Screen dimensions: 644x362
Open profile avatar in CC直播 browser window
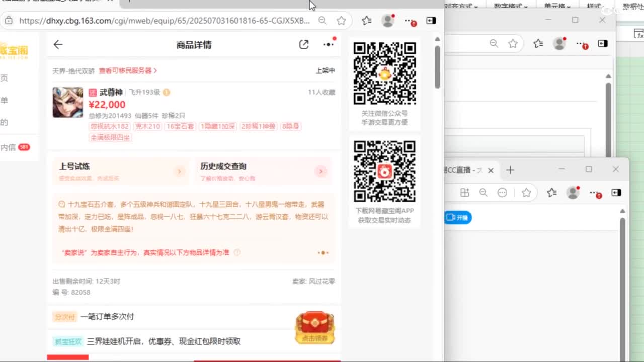[573, 193]
